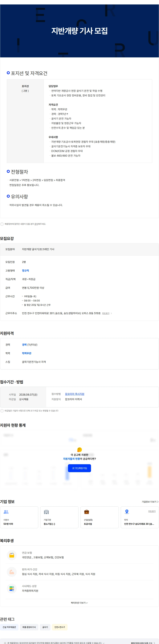The height and width of the screenshot is (644, 159).
Task: Open 기업정보 더보기 link
Action: point(150,502)
